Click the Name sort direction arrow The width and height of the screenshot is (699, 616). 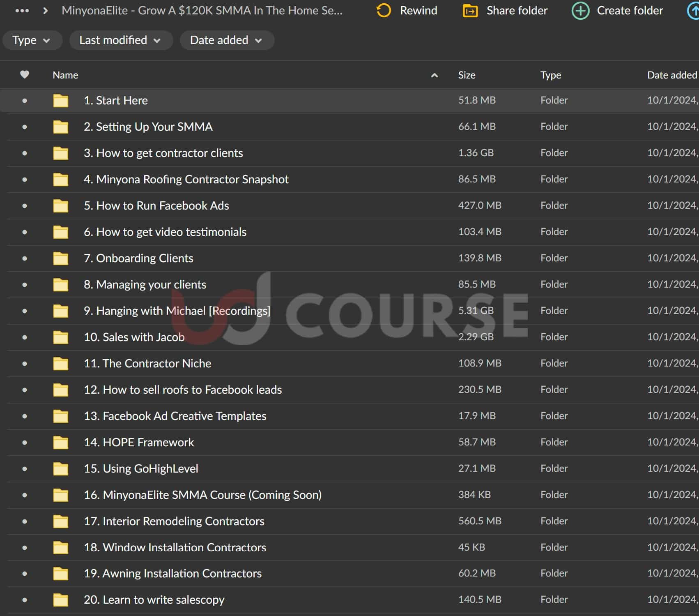434,75
